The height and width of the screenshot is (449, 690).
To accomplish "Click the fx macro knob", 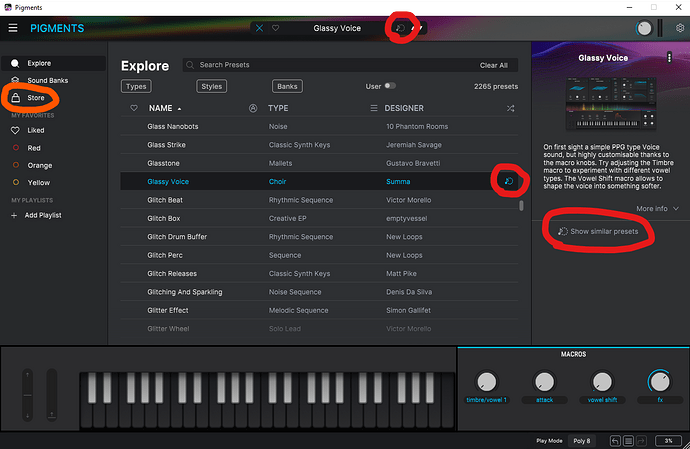I will tap(660, 382).
